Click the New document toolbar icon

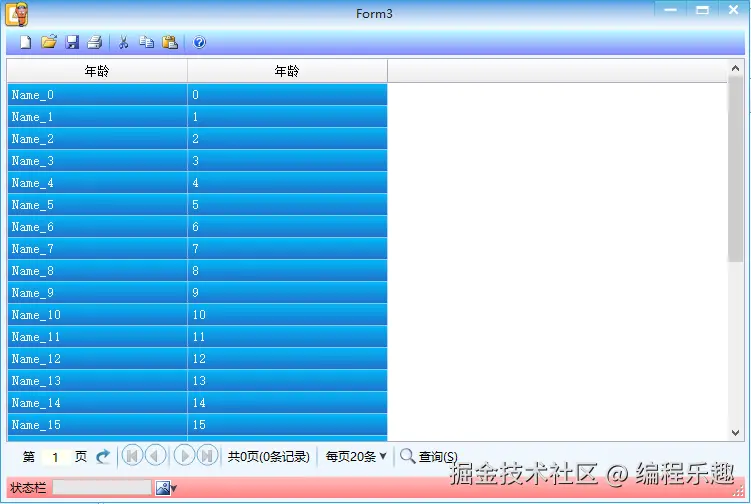25,42
